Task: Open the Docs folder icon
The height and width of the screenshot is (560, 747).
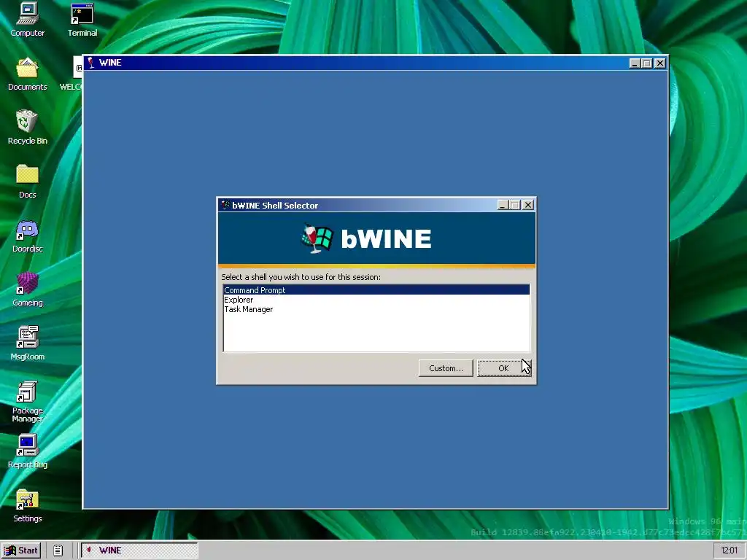Action: pos(27,182)
